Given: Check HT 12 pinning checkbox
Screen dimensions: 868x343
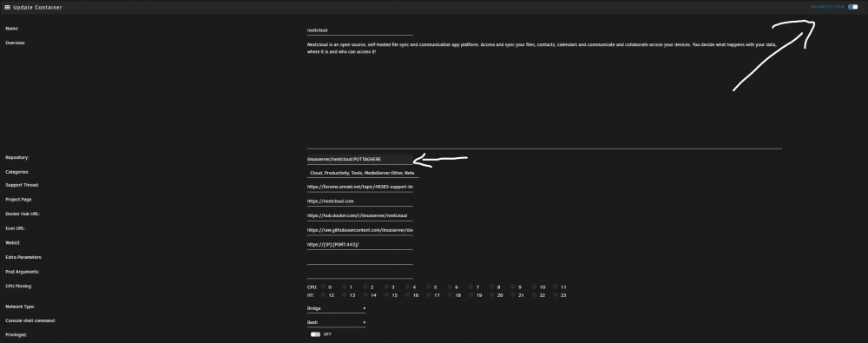Looking at the screenshot, I should point(323,295).
